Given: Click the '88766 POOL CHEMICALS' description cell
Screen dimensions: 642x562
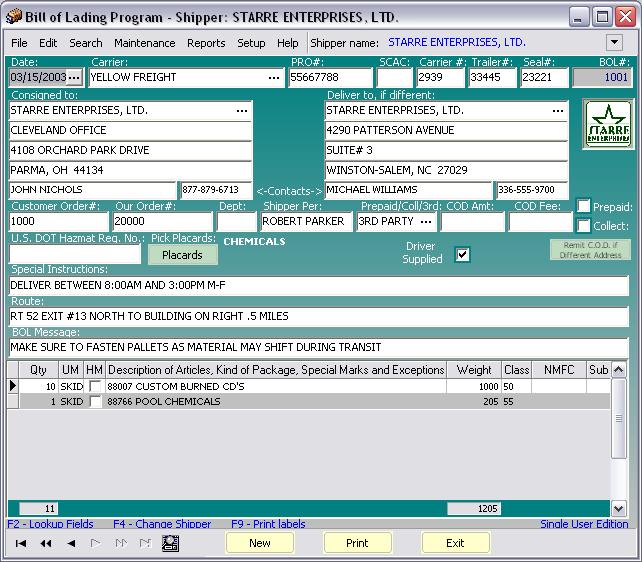Looking at the screenshot, I should click(x=276, y=401).
